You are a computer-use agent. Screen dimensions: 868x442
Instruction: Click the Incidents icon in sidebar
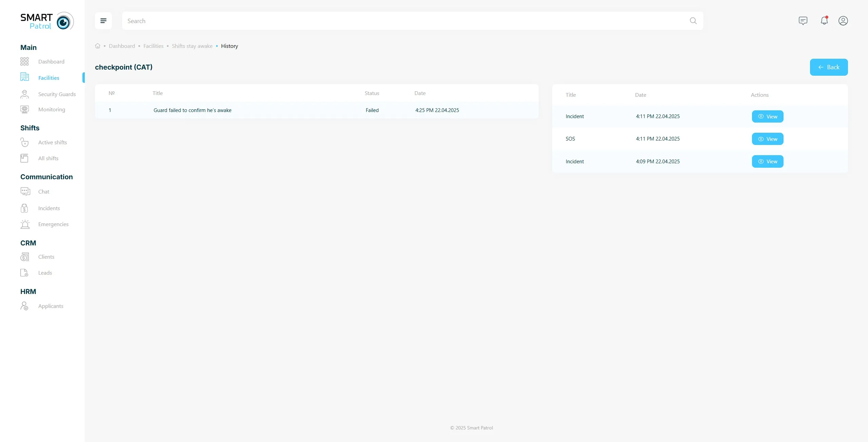tap(24, 208)
